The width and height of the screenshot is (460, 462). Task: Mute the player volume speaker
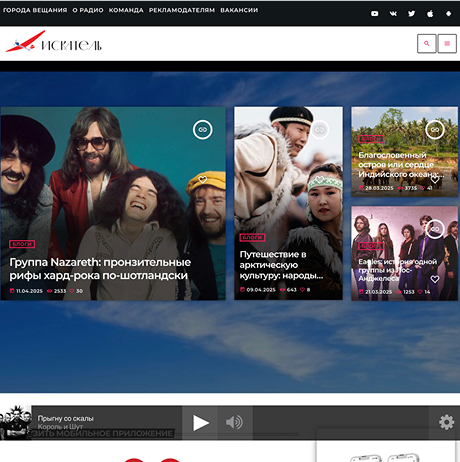pyautogui.click(x=235, y=423)
